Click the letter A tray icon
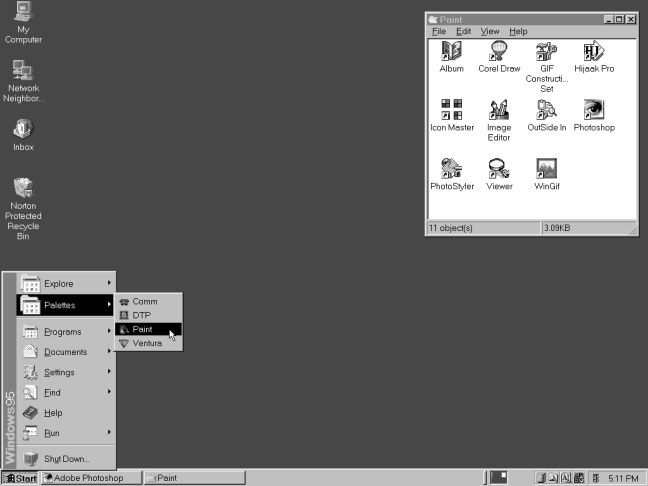The image size is (648, 486). click(x=566, y=478)
